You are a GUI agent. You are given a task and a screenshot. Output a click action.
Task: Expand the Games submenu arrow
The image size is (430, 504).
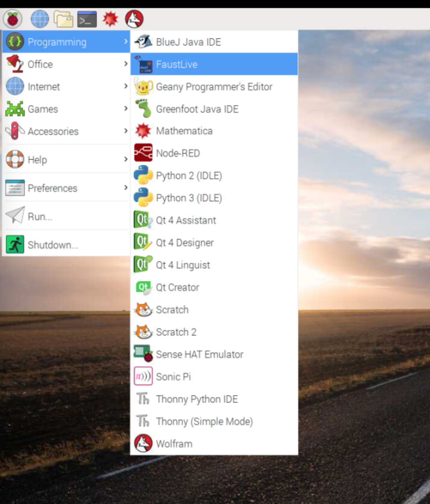pyautogui.click(x=126, y=108)
